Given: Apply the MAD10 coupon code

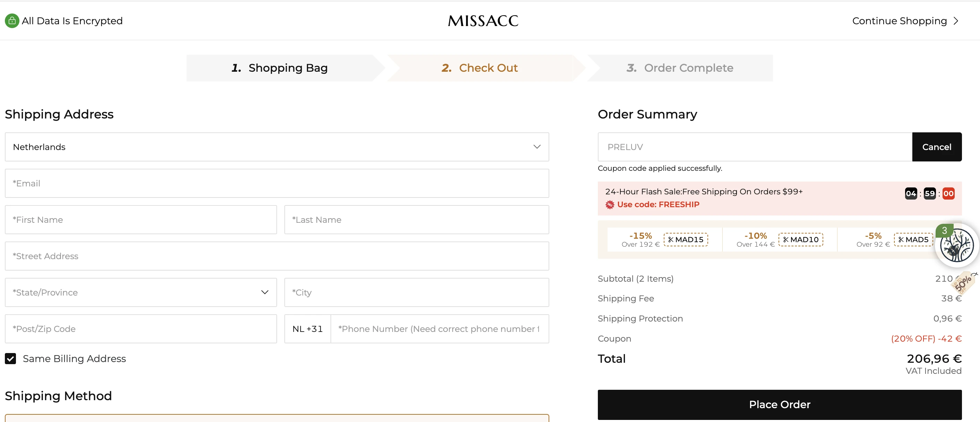Looking at the screenshot, I should (x=800, y=239).
